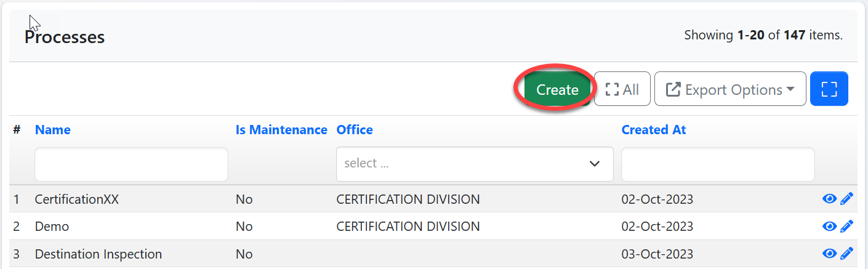The image size is (868, 269).
Task: Focus the Created At filter field
Action: [x=717, y=164]
